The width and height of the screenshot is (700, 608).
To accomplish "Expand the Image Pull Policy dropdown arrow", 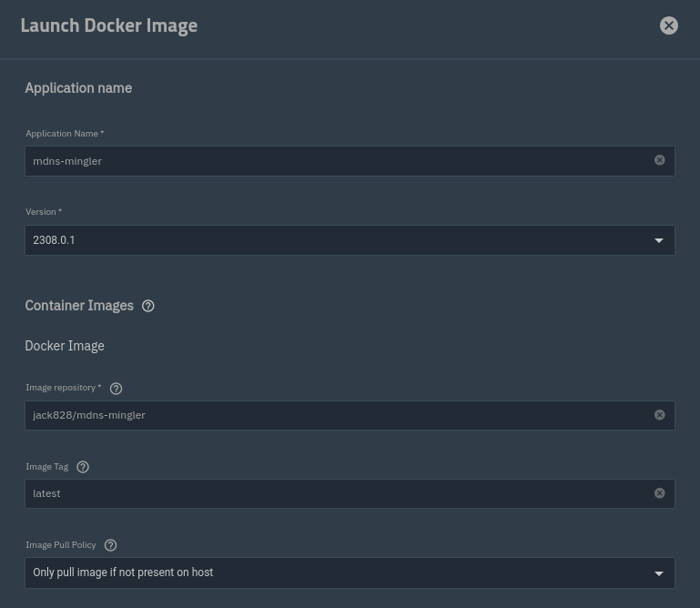I will pos(659,573).
